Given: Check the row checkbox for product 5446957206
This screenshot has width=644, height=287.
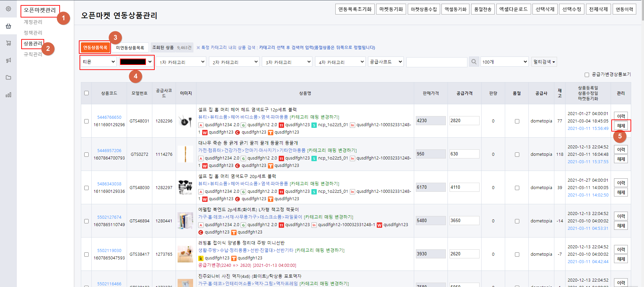Looking at the screenshot, I should click(87, 154).
